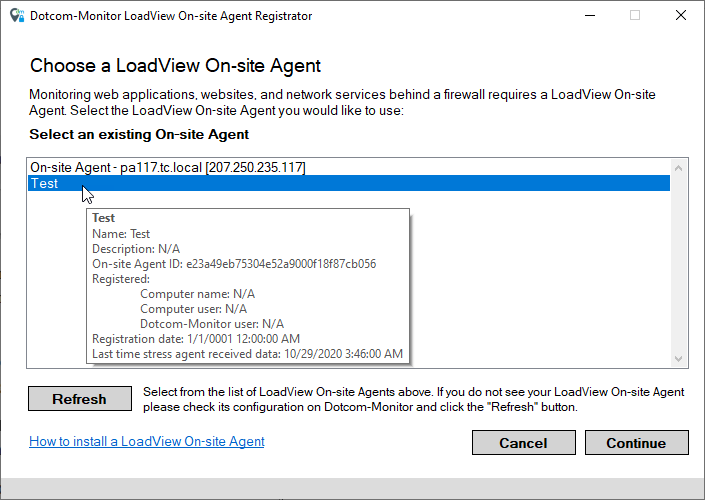
Task: Close the Agent Registrator dialog
Action: [680, 16]
